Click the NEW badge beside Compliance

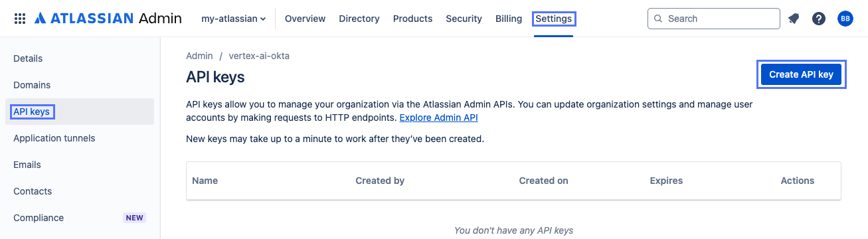coord(135,218)
